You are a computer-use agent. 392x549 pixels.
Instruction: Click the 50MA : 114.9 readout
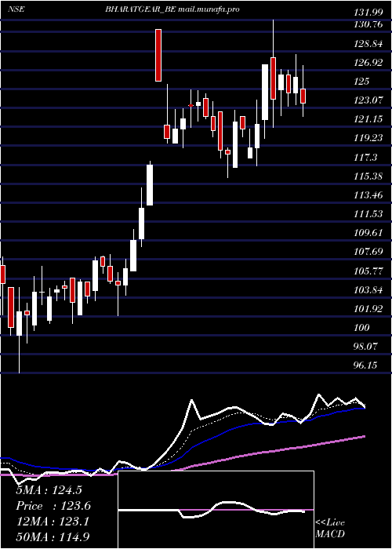coord(53,537)
